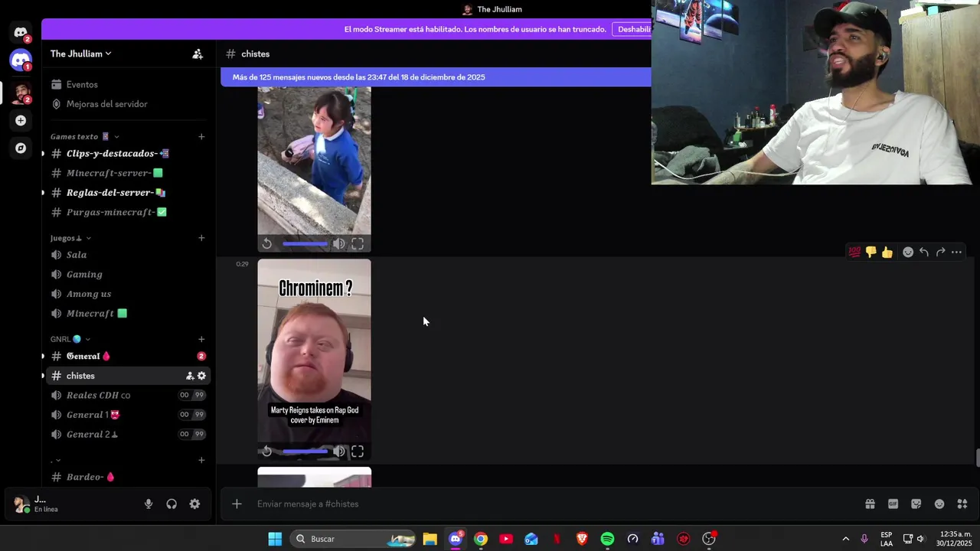Click invite icon on chistes channel row

(190, 376)
